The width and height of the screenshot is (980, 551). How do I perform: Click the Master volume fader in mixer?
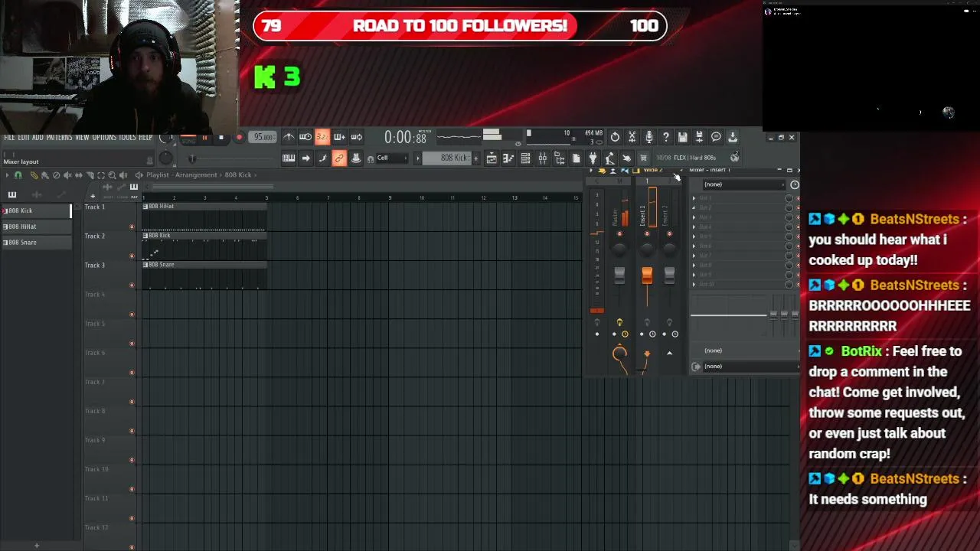(619, 275)
